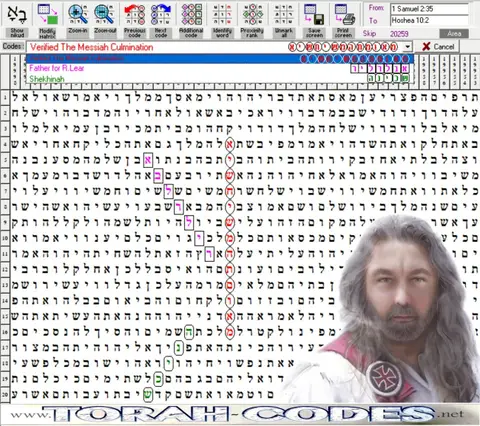Screen dimensions: 480x426
Task: Click row header number 20
Action: click(x=5, y=395)
